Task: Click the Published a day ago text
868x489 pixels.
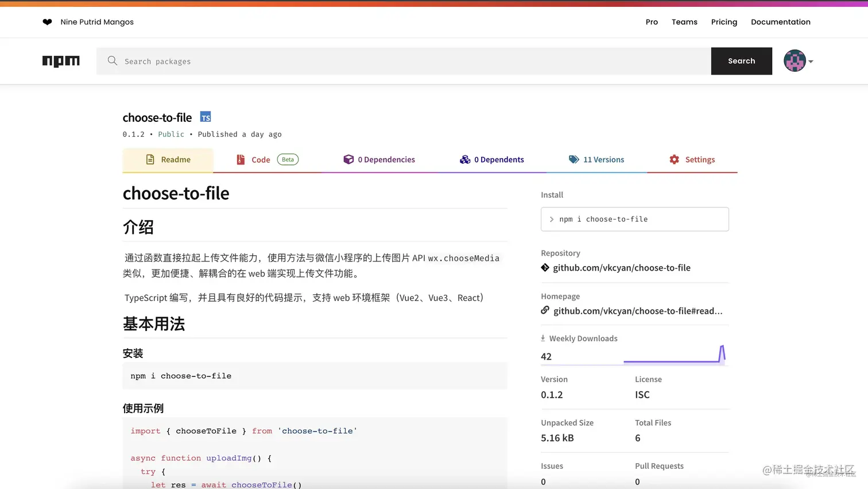Action: [x=240, y=134]
